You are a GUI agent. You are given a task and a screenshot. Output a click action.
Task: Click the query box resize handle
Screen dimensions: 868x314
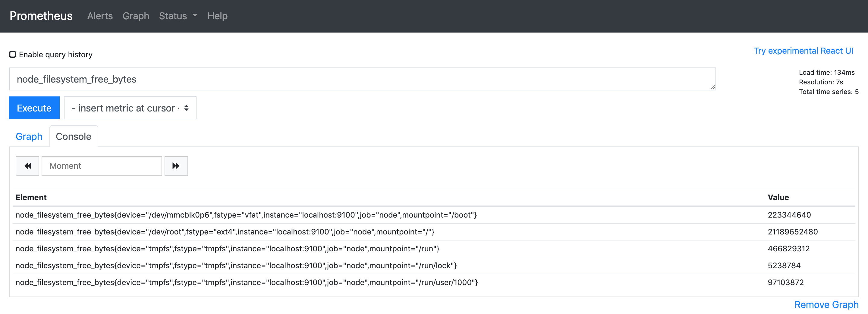[x=712, y=87]
